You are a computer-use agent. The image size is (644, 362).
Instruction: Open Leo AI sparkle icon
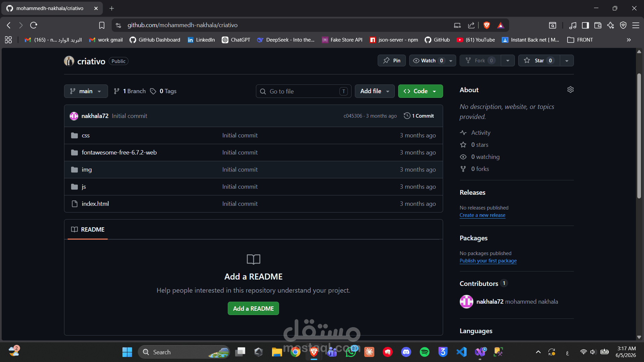tap(610, 25)
